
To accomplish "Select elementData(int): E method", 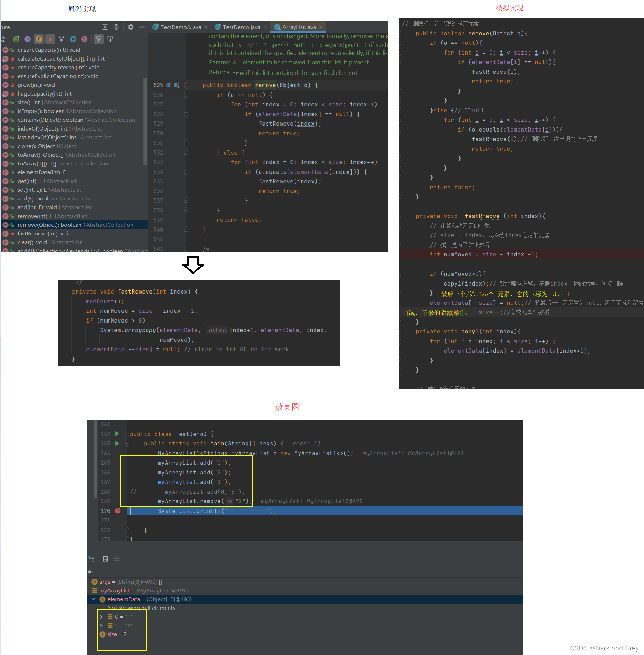I will [42, 172].
